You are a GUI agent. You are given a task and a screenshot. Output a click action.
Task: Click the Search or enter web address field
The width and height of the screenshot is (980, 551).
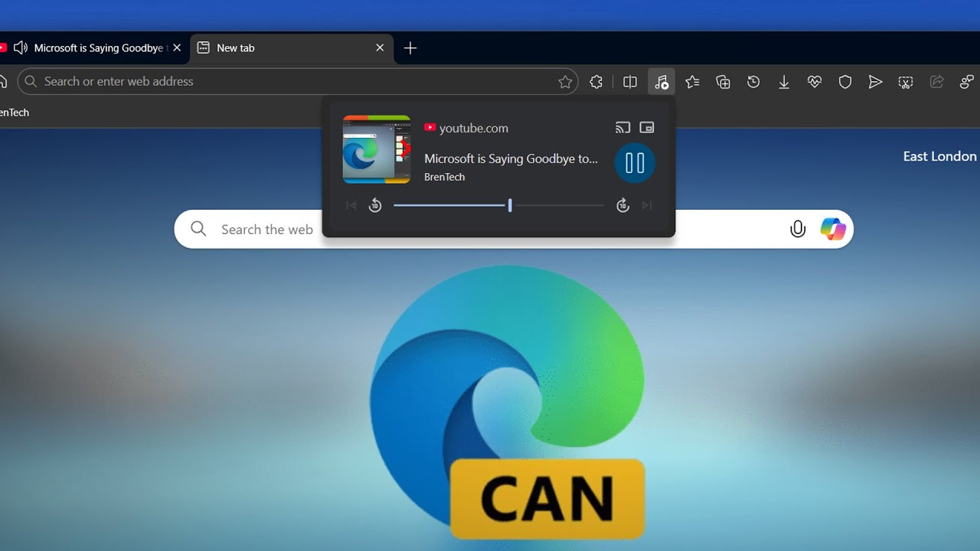click(x=299, y=81)
